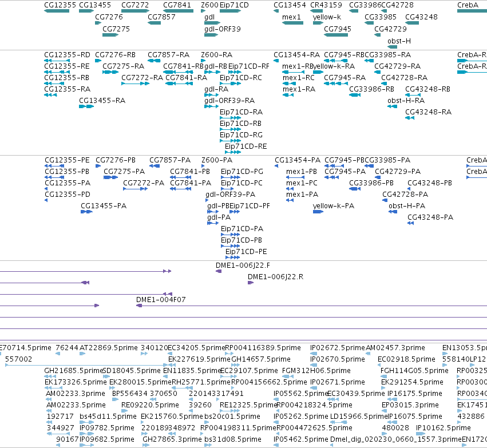This screenshot has width=487, height=448.
Task: Select transcript obst-H-RA
Action: pos(406,101)
